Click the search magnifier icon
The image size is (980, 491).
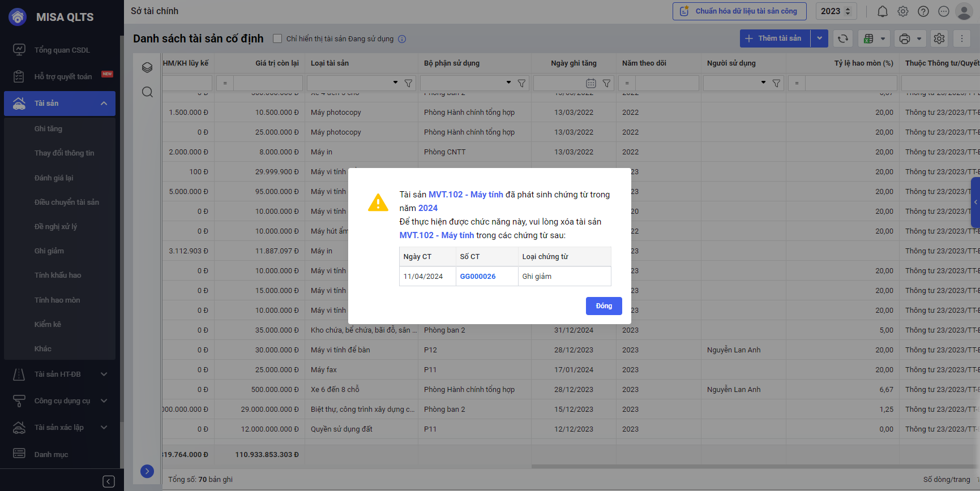click(x=147, y=92)
